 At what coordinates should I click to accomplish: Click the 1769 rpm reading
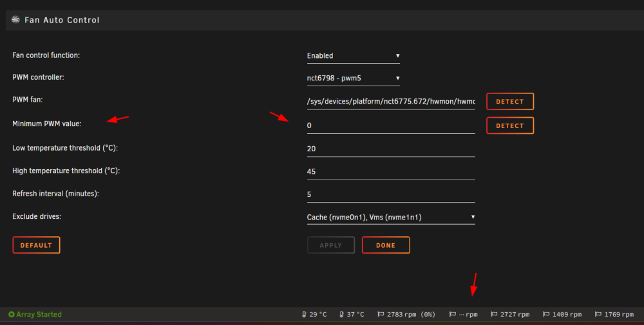619,314
